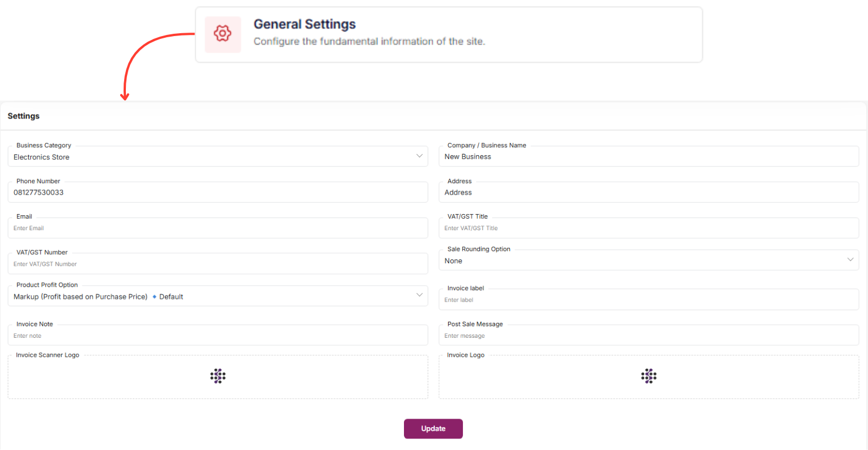The height and width of the screenshot is (450, 868).
Task: Click the Business Category chevron arrow
Action: coord(419,156)
